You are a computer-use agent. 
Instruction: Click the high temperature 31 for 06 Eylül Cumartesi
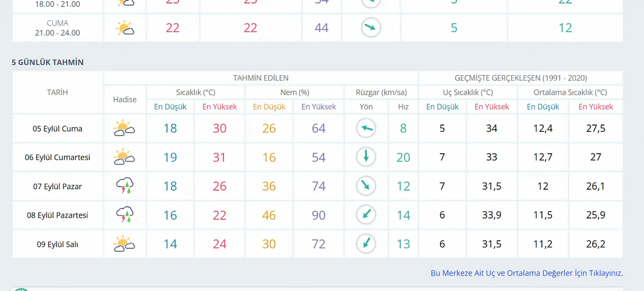[x=219, y=157]
